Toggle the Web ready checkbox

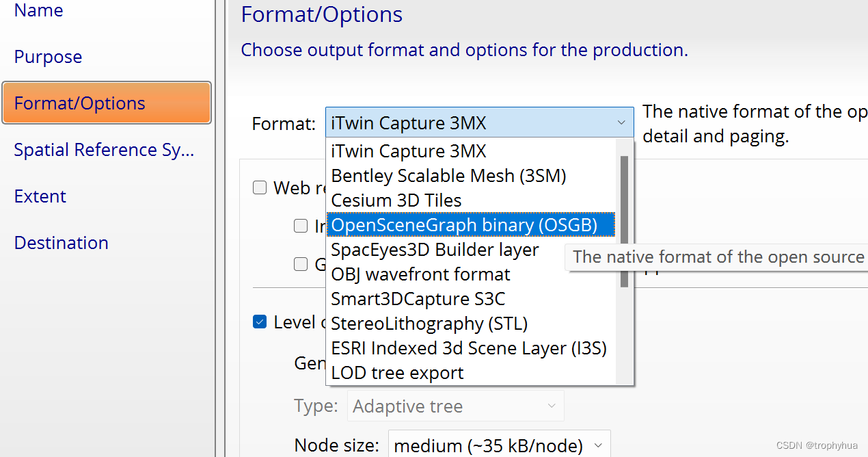click(x=260, y=187)
